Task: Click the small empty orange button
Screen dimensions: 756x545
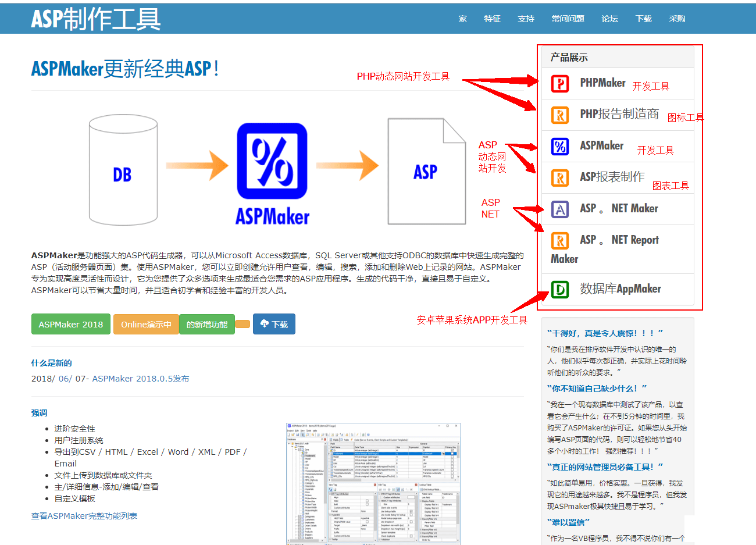Action: click(x=243, y=324)
